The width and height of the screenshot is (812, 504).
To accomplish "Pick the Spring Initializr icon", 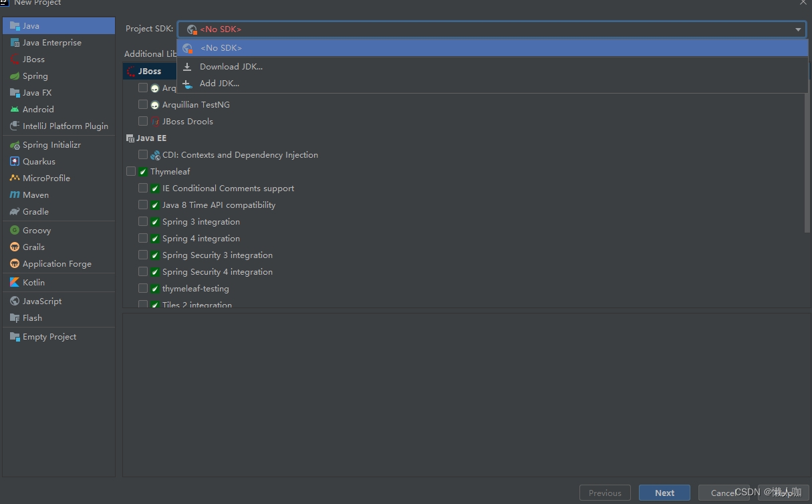I will point(15,145).
